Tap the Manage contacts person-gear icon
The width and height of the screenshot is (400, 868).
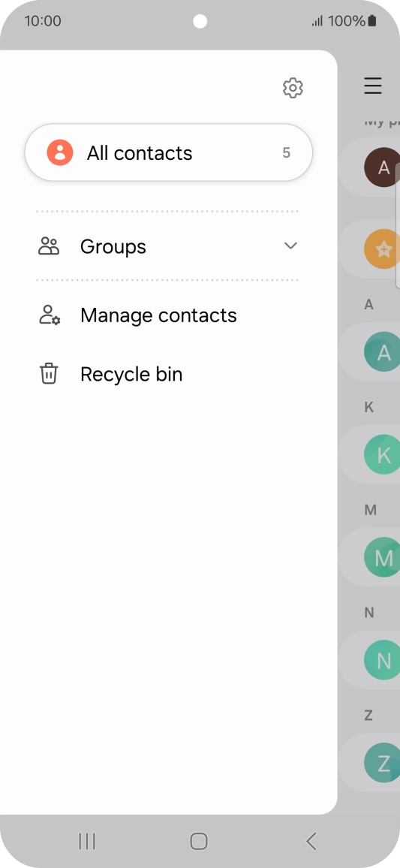[50, 315]
